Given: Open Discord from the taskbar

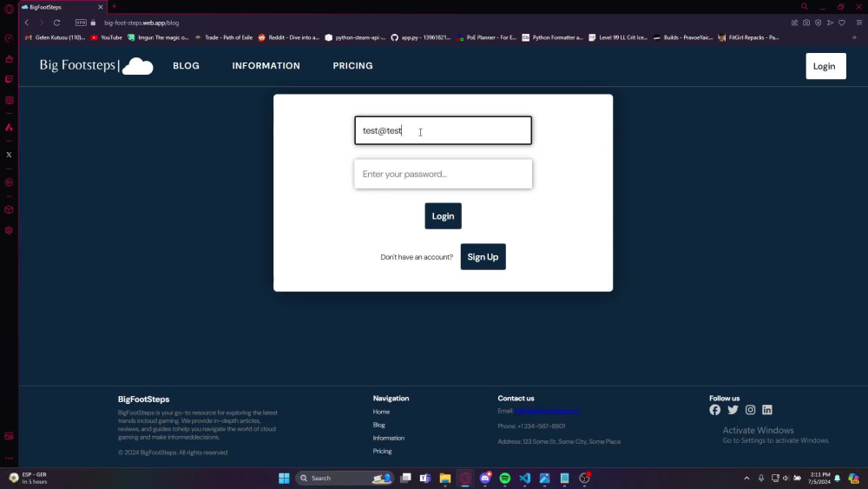Looking at the screenshot, I should [x=485, y=478].
